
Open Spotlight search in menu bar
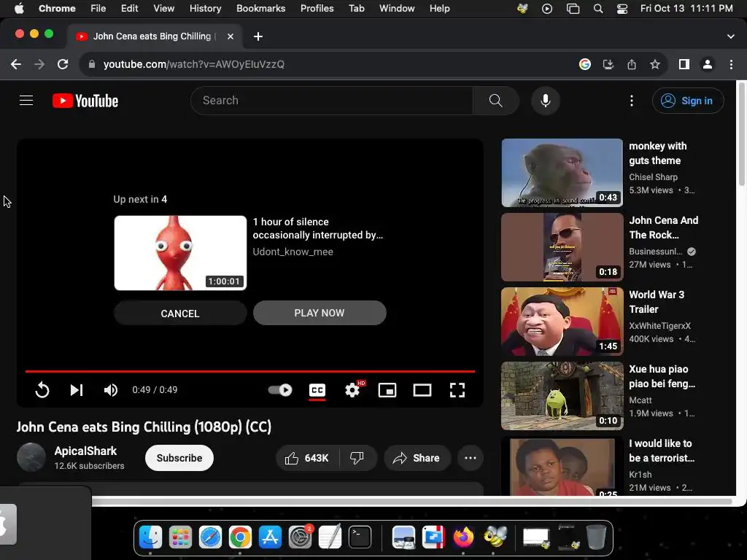click(x=598, y=9)
